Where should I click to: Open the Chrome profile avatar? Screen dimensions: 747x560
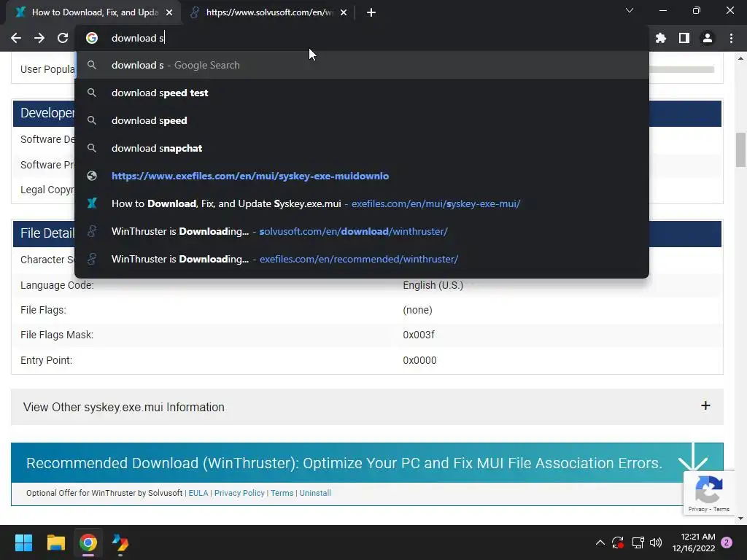(x=708, y=38)
